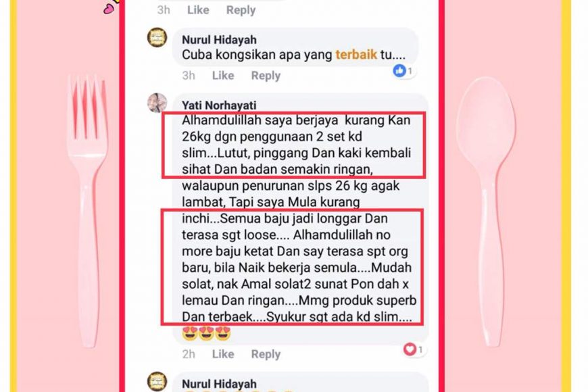Reply to Nurul Hidayah's comment

[x=266, y=76]
